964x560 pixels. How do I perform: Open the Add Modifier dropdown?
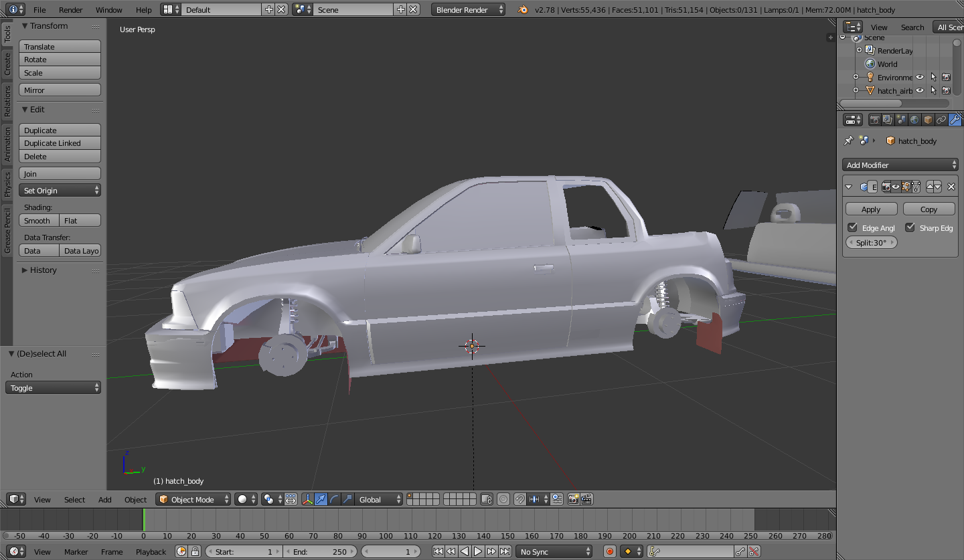click(x=900, y=165)
